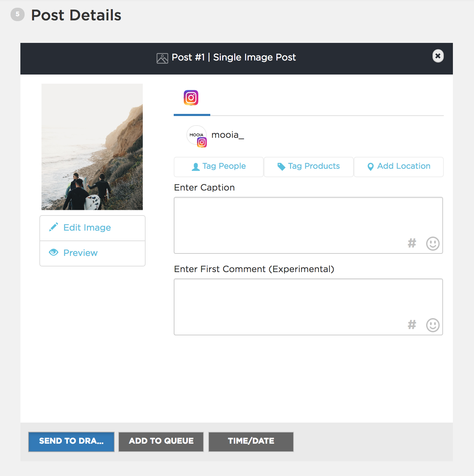Screen dimensions: 474x476
Task: Click the Instagram tab icon
Action: click(191, 98)
